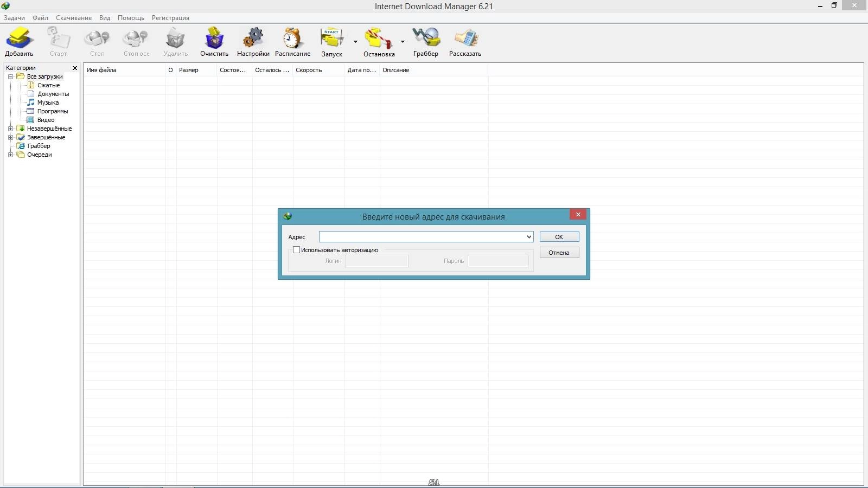
Task: Select Музыка category
Action: tap(43, 102)
